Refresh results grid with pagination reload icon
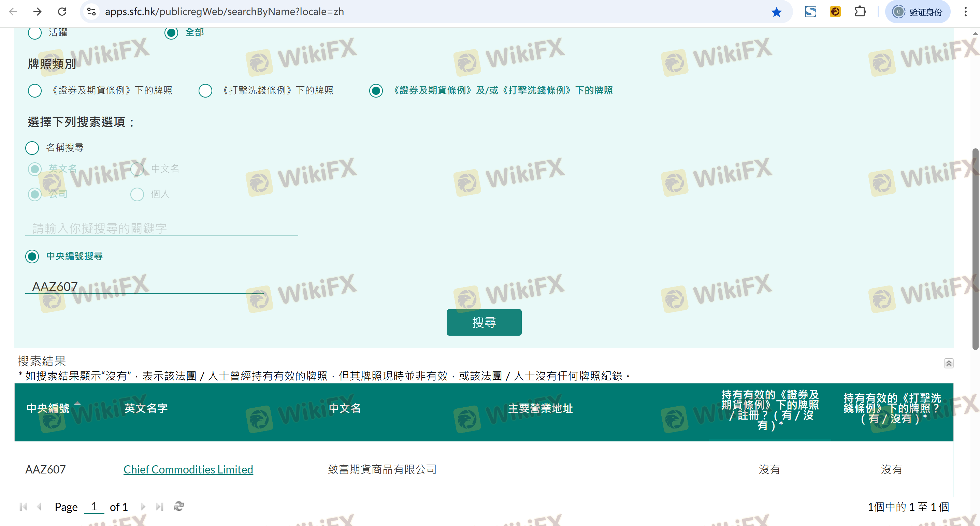 179,506
